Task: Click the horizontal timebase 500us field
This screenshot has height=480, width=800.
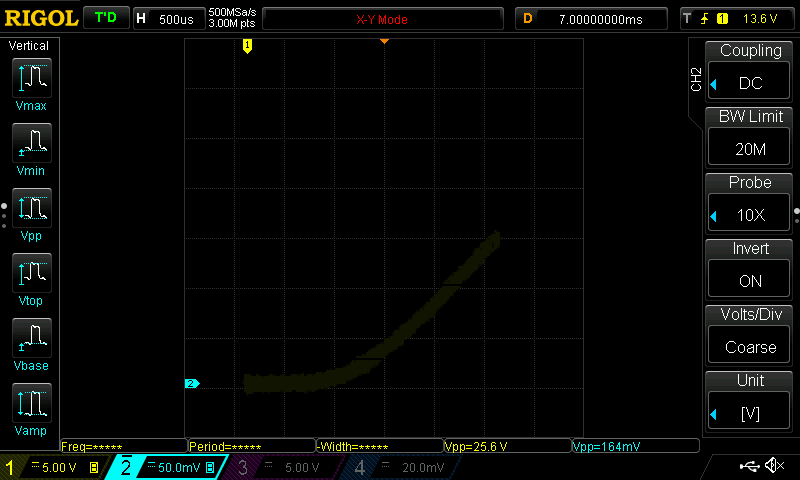Action: pos(170,19)
